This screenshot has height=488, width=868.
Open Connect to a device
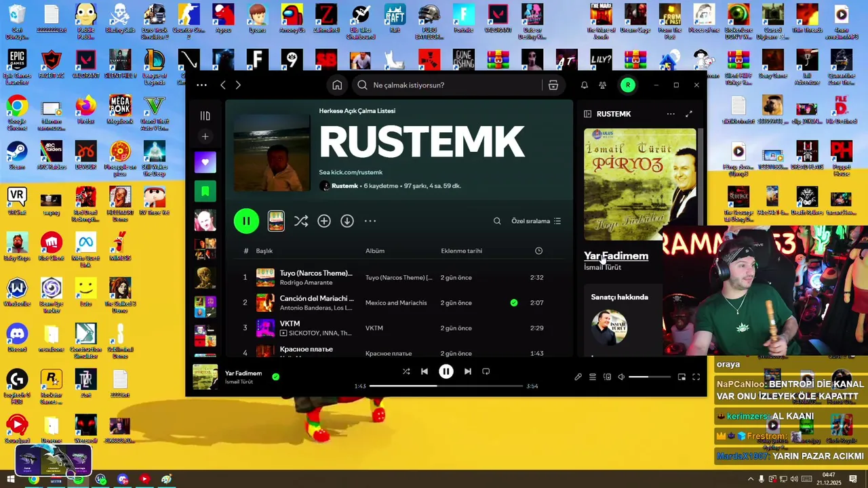pos(607,377)
